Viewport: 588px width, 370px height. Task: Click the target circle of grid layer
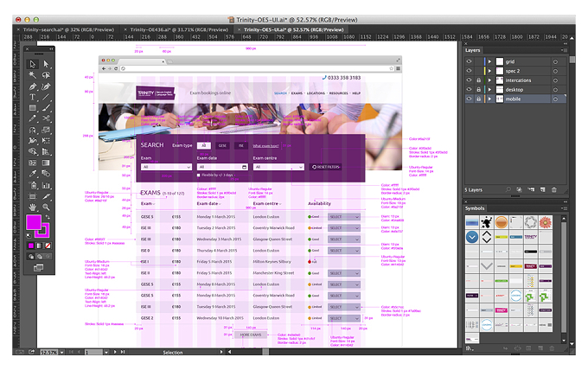555,61
